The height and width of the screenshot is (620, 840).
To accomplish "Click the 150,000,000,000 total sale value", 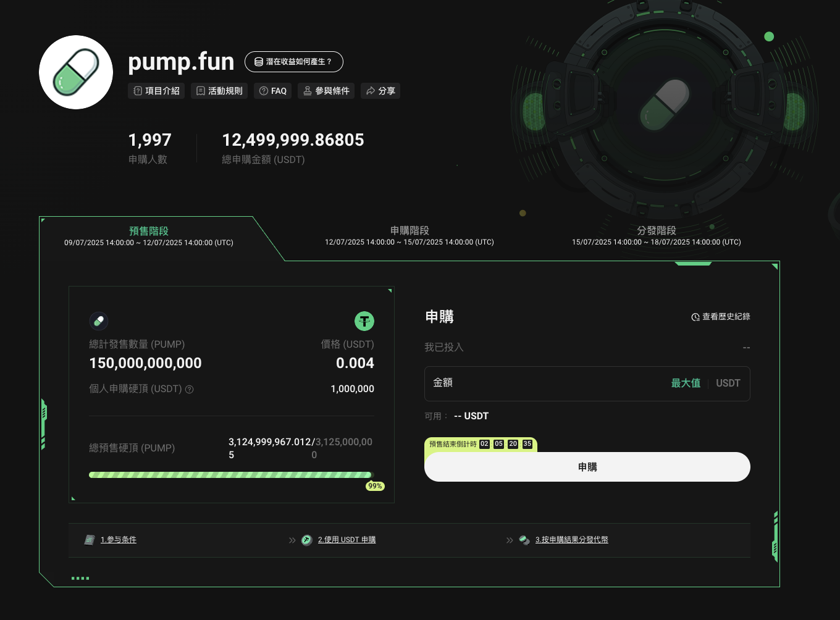I will pyautogui.click(x=146, y=363).
